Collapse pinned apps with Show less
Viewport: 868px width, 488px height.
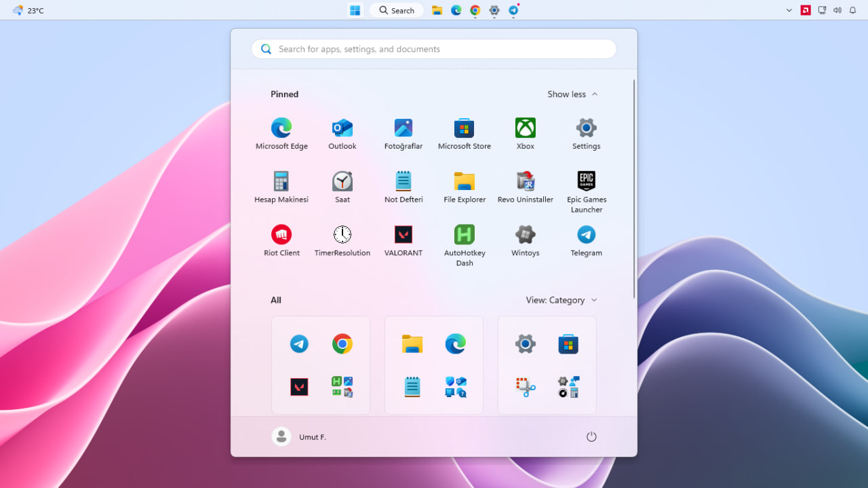[573, 94]
